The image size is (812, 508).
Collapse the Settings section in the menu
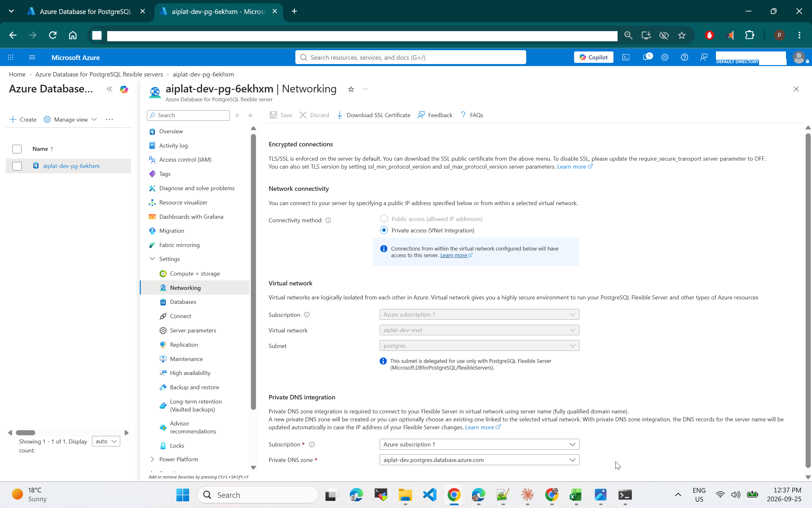(x=152, y=259)
